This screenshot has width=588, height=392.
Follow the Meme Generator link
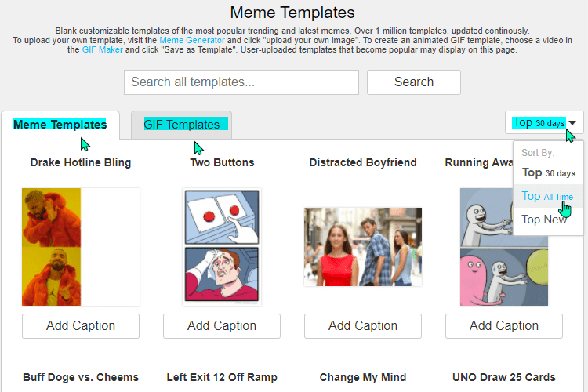(192, 40)
